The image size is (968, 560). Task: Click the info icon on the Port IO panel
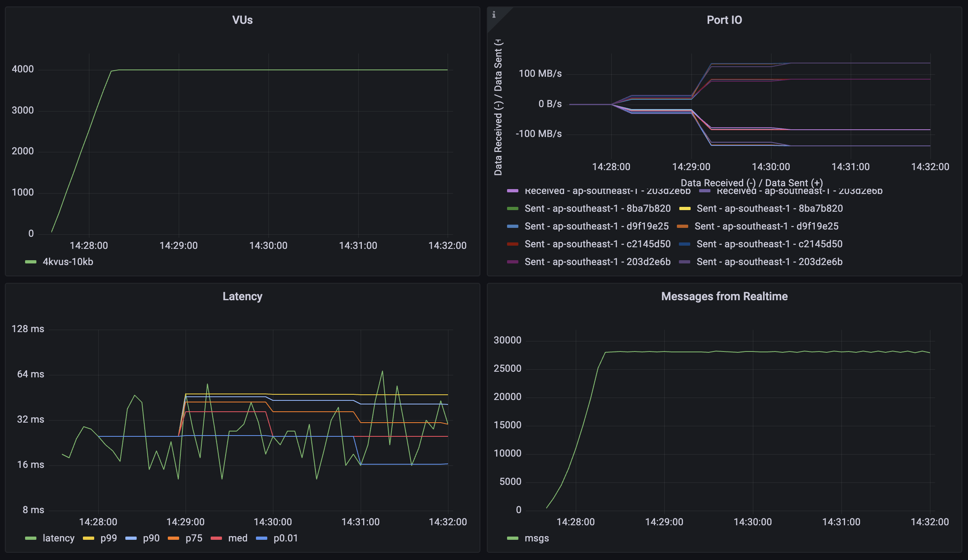495,15
